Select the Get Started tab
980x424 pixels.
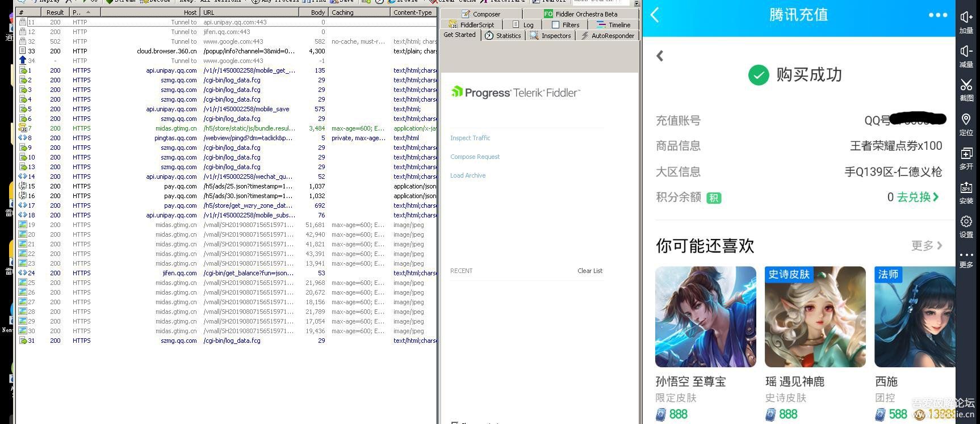coord(460,35)
